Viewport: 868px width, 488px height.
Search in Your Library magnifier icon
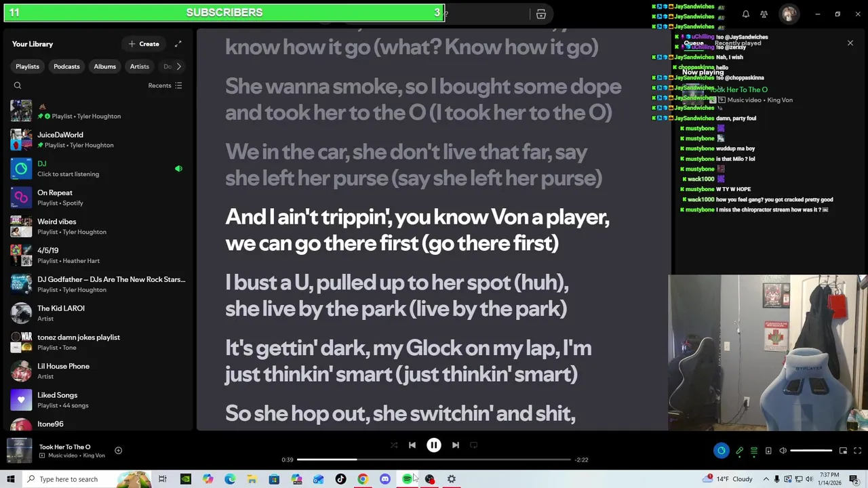[x=18, y=85]
